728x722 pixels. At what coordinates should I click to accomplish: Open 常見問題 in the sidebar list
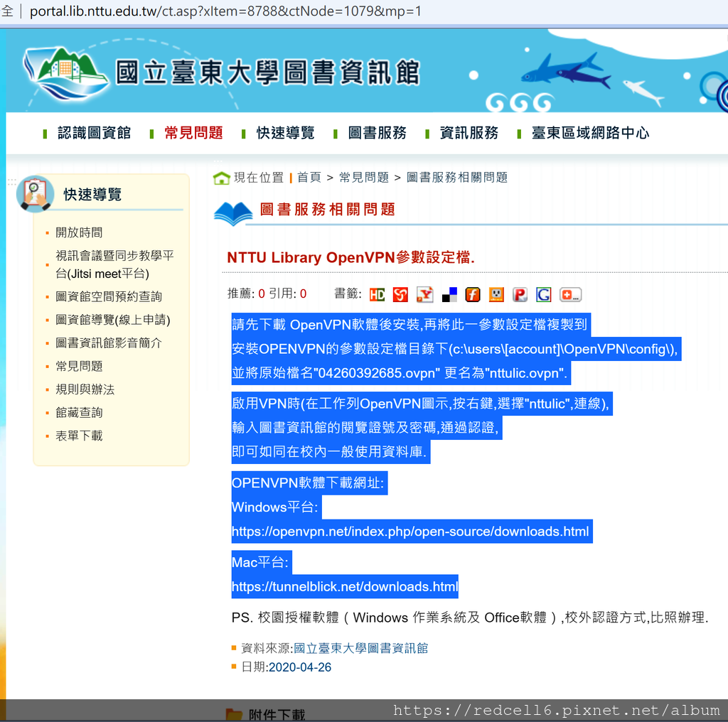[x=79, y=366]
